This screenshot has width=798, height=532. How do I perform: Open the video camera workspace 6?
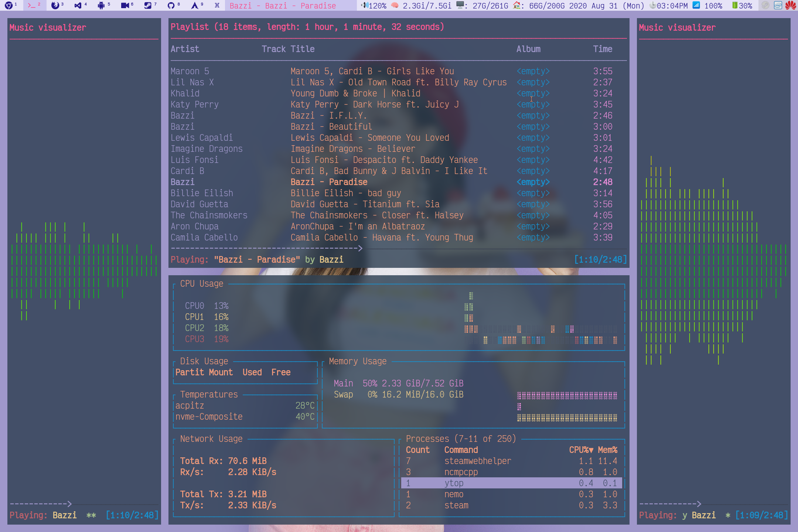pos(127,5)
